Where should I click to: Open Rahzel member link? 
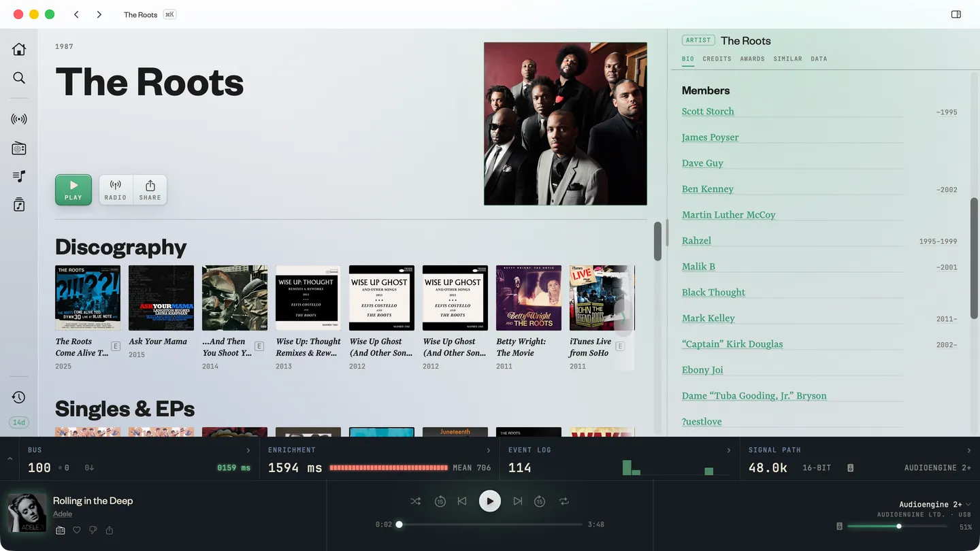pyautogui.click(x=696, y=241)
